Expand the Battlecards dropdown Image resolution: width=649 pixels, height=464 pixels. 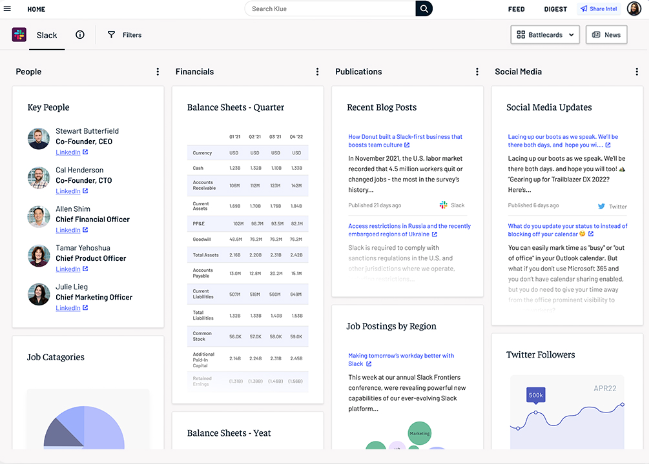545,35
